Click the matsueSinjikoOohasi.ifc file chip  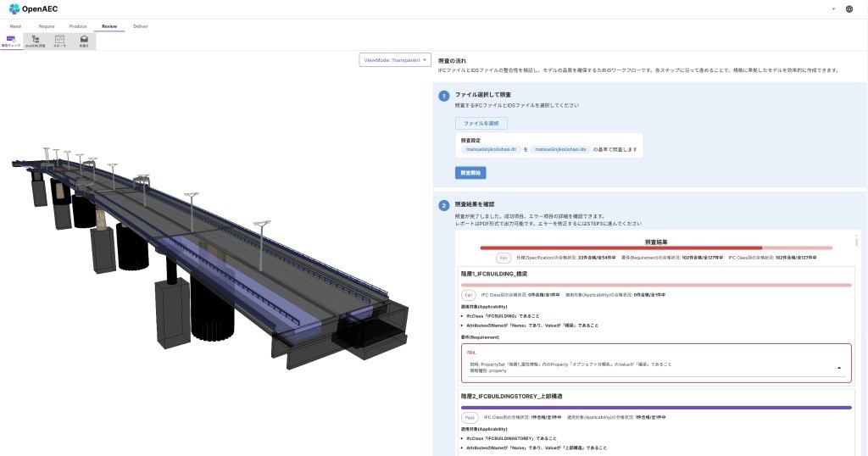(x=491, y=149)
